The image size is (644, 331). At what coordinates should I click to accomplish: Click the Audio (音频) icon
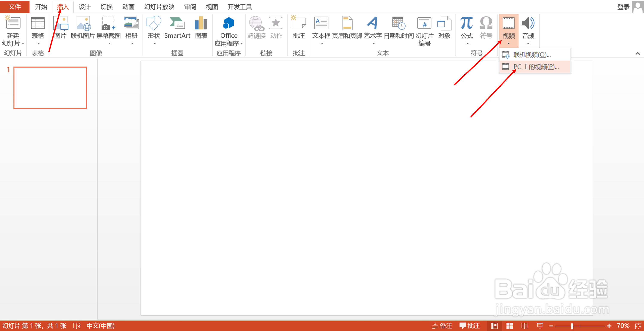tap(528, 23)
